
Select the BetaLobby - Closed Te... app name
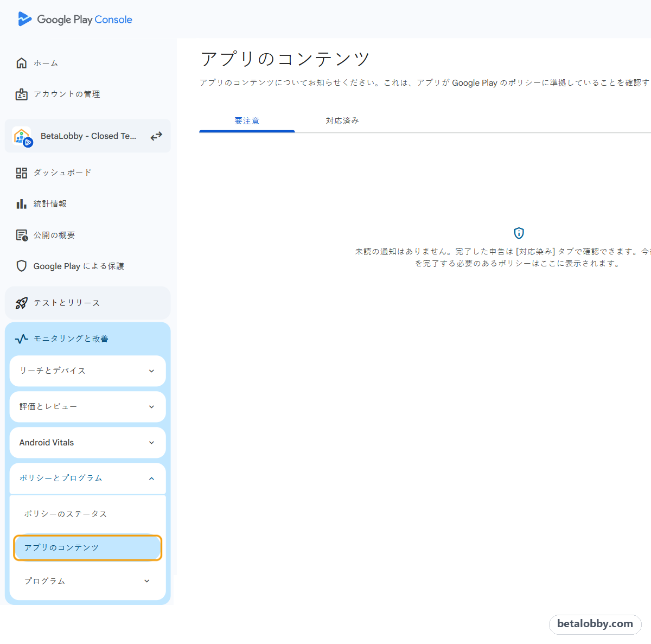88,136
